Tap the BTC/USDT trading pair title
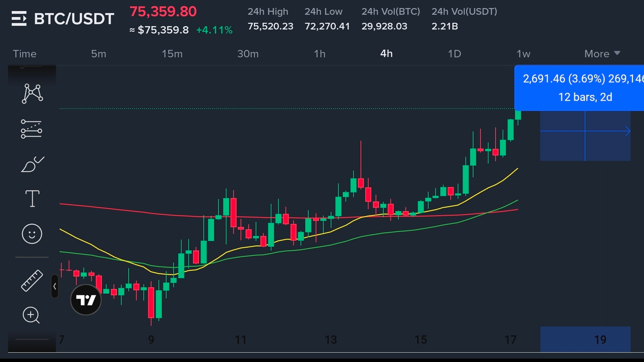Screen dimensions: 644x362 74,18
